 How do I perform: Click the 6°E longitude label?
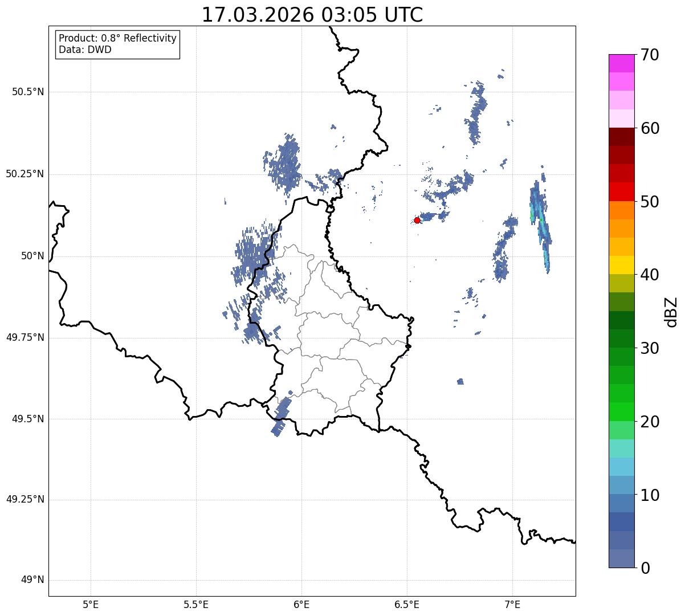pos(301,604)
